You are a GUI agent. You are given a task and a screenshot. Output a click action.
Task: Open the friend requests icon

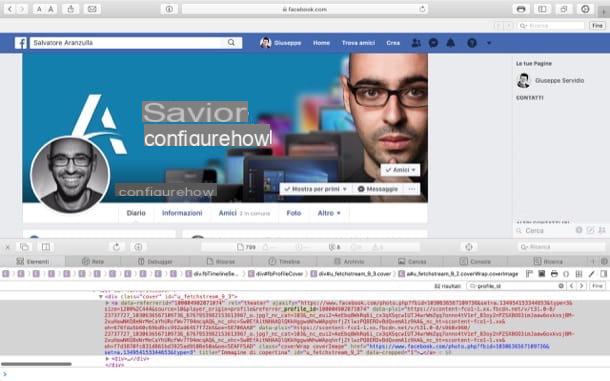(416, 43)
